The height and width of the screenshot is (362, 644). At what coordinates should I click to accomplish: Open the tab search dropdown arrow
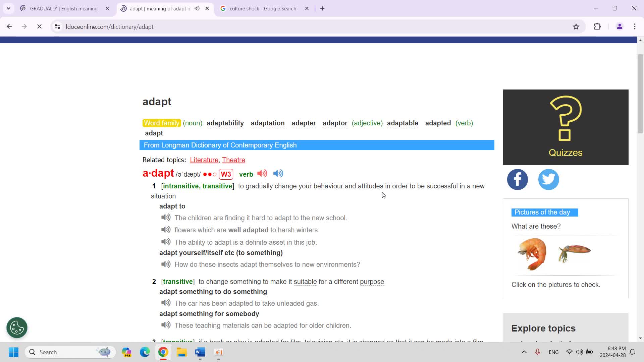pos(8,8)
